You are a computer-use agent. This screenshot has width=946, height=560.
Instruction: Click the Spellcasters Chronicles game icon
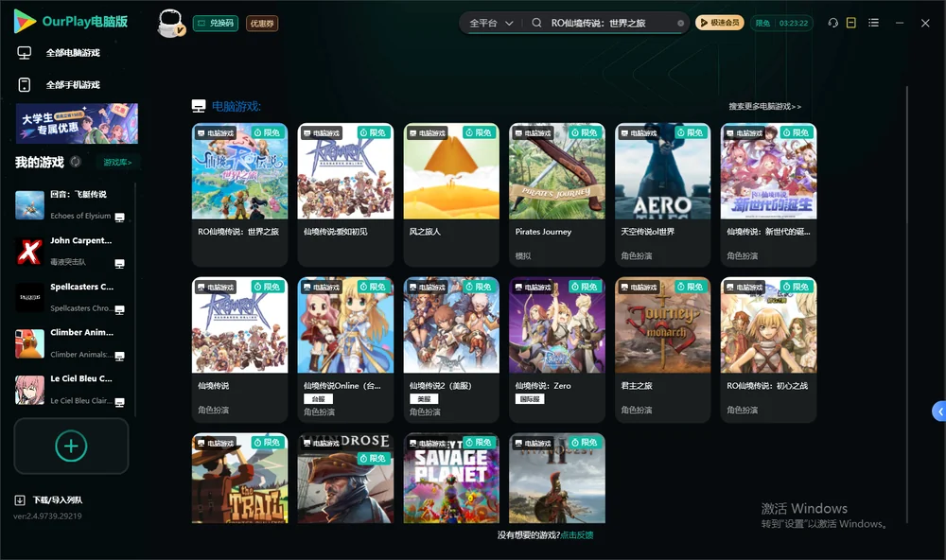tap(29, 297)
